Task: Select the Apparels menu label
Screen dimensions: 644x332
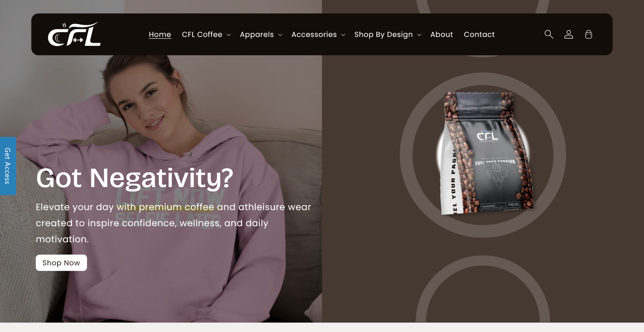Action: coord(257,34)
